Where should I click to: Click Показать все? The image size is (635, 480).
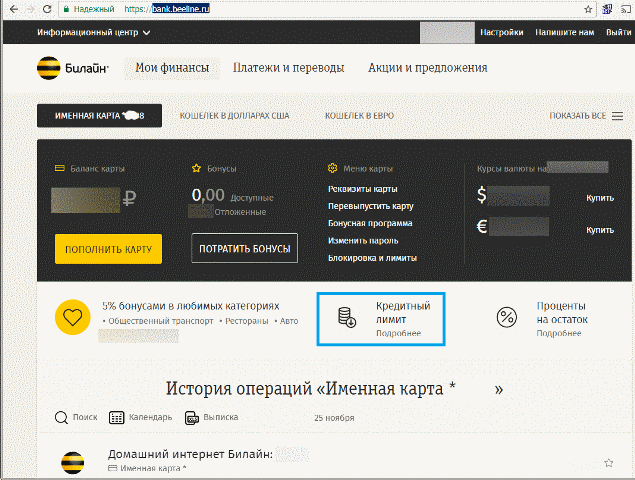click(x=577, y=116)
